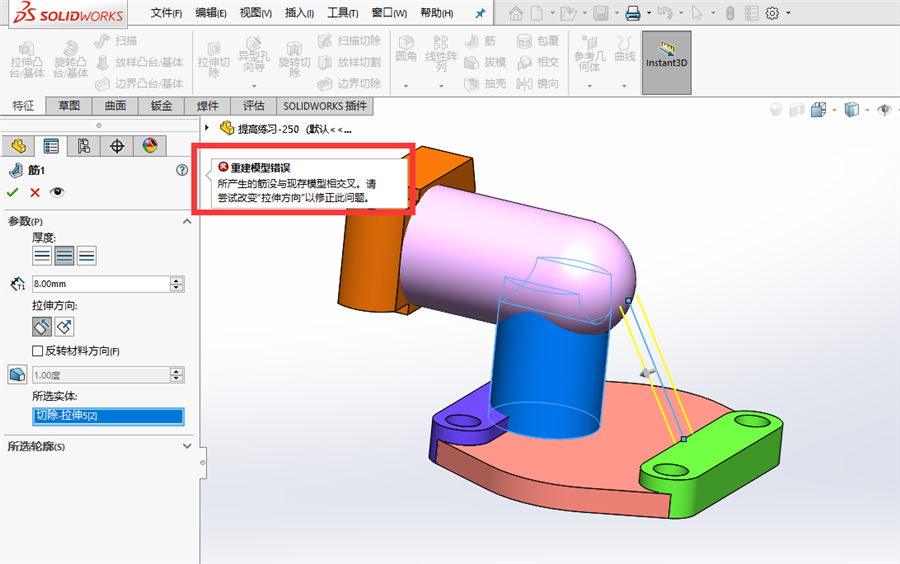The width and height of the screenshot is (900, 564).
Task: Open the Linear Pattern dropdown arrow
Action: point(441,86)
